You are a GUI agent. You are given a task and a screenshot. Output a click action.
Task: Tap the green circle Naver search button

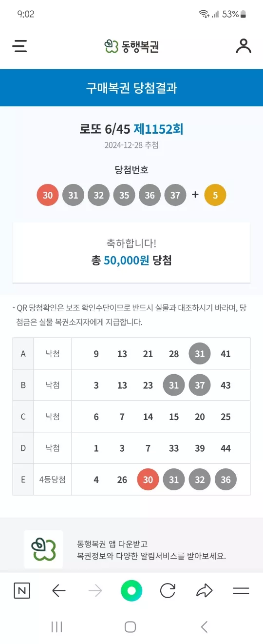[x=131, y=591]
